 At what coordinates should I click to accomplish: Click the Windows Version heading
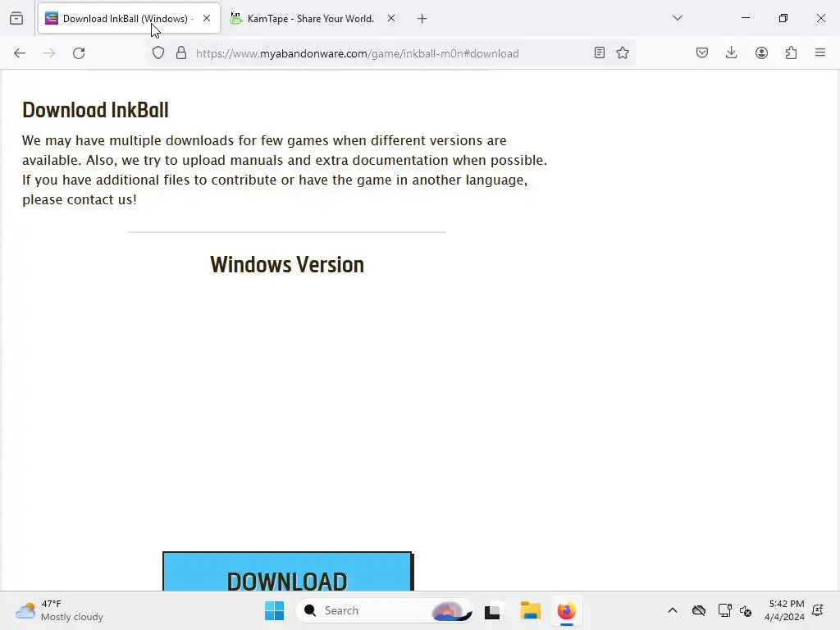click(x=287, y=265)
